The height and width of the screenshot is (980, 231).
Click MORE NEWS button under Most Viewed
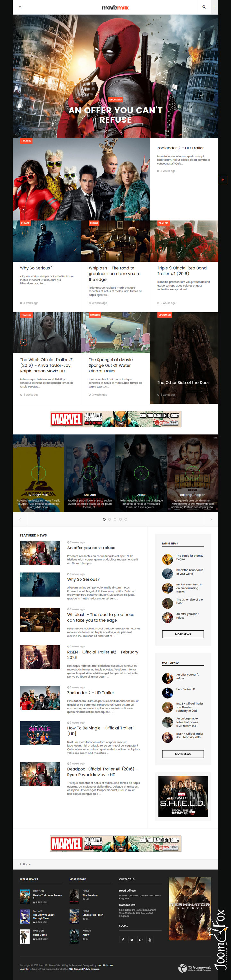coord(183,754)
